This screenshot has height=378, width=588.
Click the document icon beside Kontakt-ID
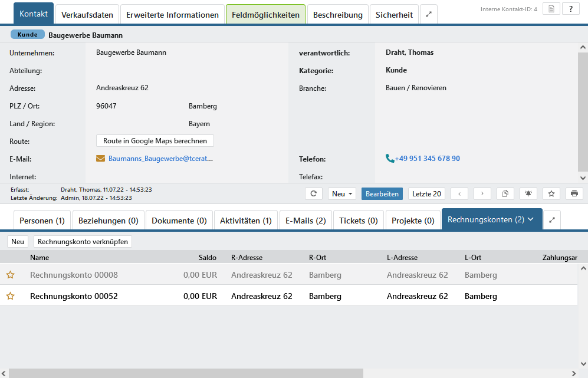pos(551,9)
